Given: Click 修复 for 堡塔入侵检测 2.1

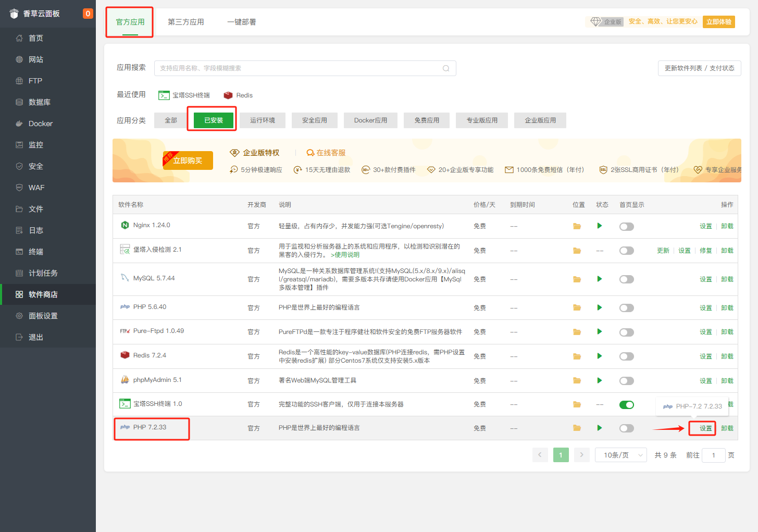Looking at the screenshot, I should pyautogui.click(x=706, y=251).
